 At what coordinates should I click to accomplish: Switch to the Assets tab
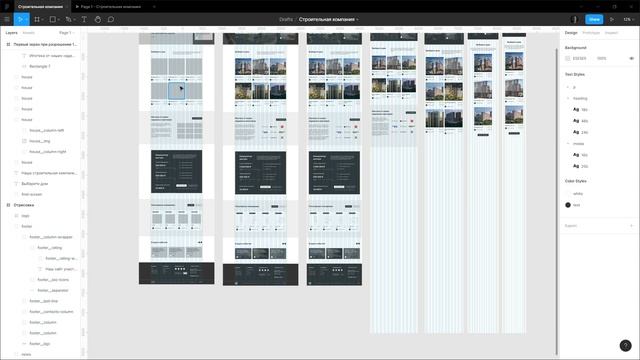28,33
